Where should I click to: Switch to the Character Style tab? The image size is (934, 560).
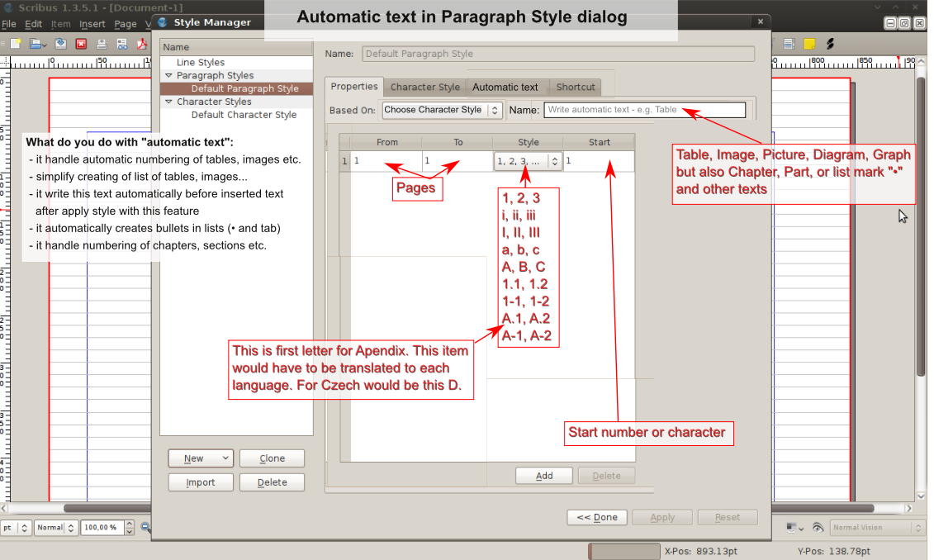point(424,87)
